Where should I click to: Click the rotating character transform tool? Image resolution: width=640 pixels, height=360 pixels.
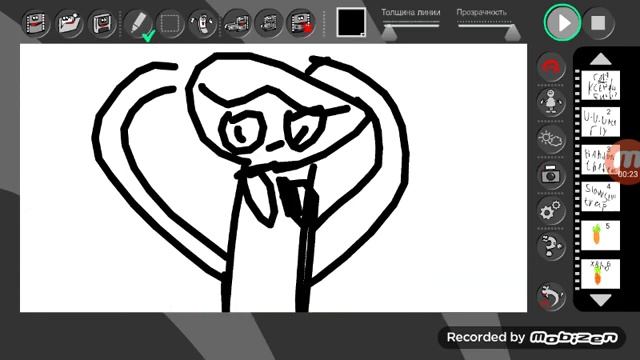point(203,23)
